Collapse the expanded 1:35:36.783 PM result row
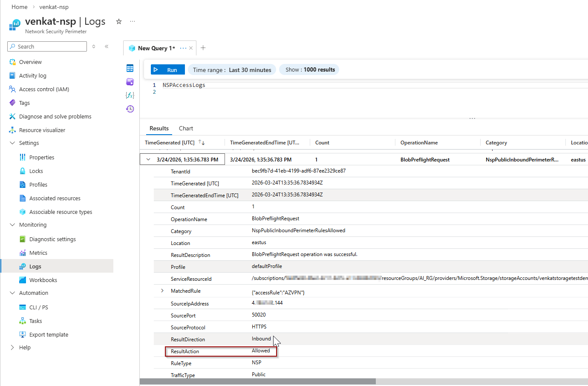The height and width of the screenshot is (386, 588). click(x=148, y=160)
